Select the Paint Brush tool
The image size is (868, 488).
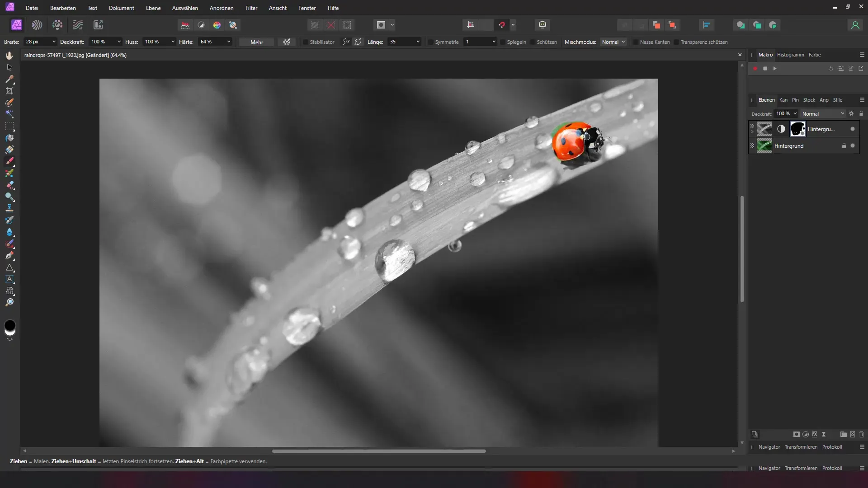click(x=9, y=161)
